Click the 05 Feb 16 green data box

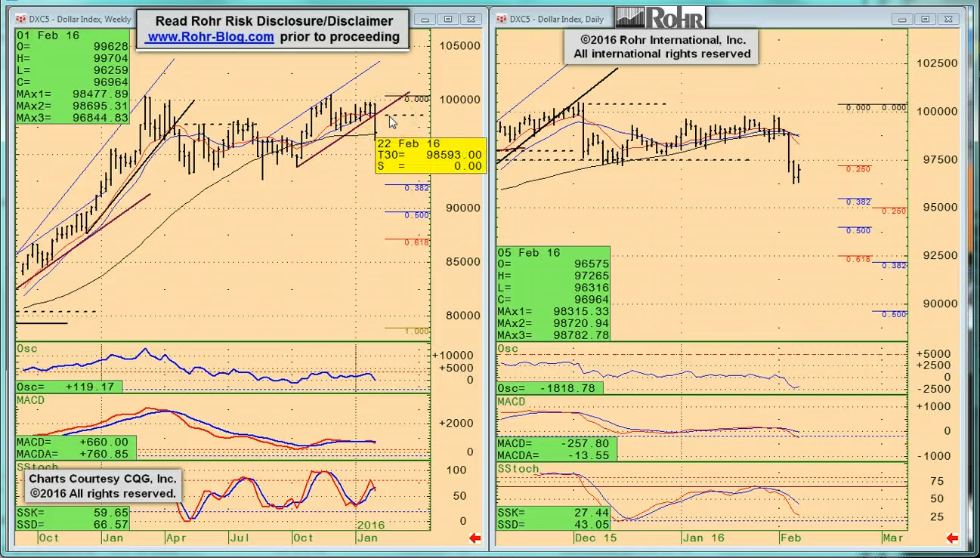552,294
